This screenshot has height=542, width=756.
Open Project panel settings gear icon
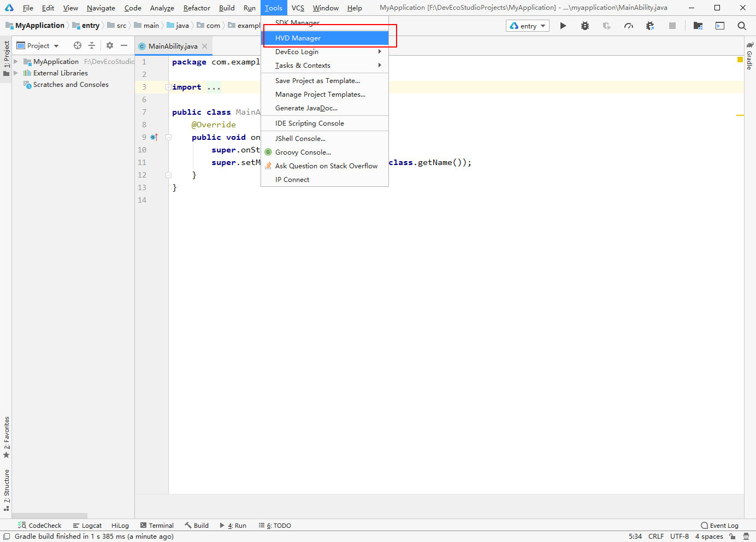click(110, 46)
